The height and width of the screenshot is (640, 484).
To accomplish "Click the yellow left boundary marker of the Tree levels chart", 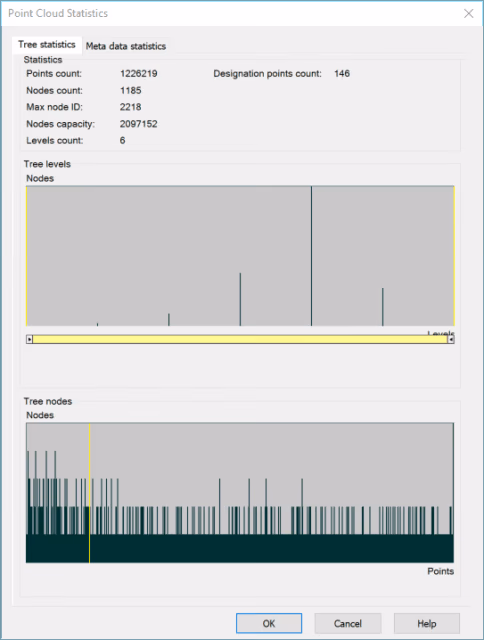I will coord(27,256).
